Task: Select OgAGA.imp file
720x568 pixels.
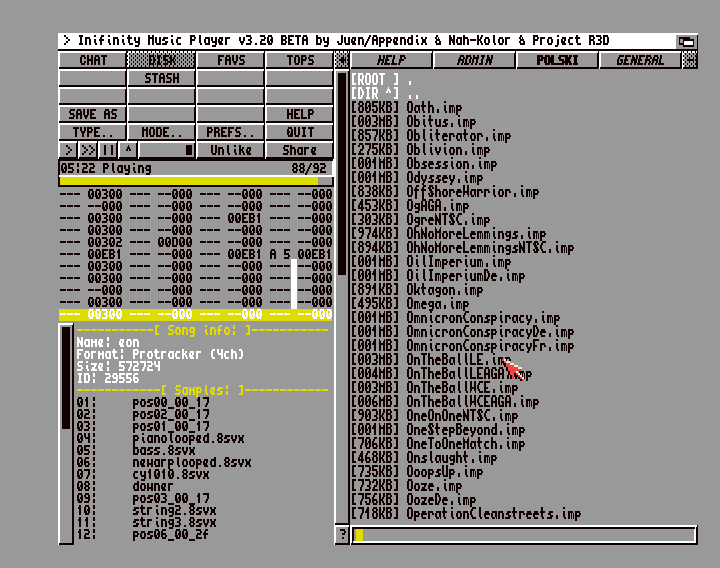Action: click(410, 206)
